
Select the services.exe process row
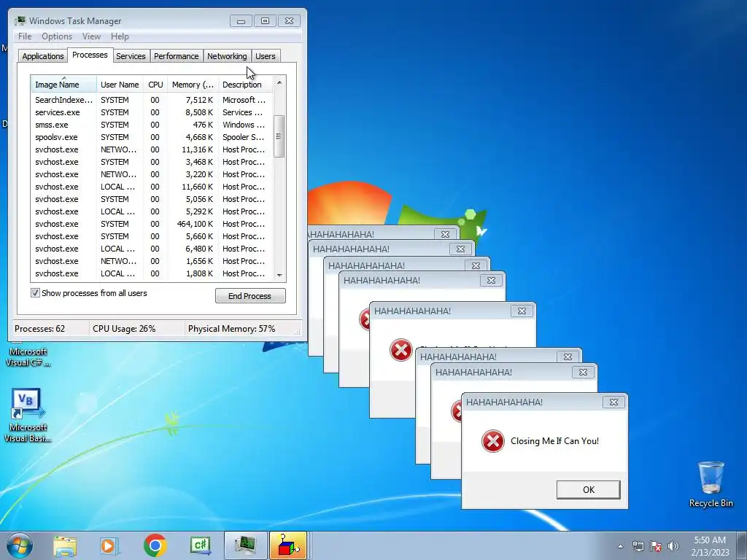pos(152,112)
